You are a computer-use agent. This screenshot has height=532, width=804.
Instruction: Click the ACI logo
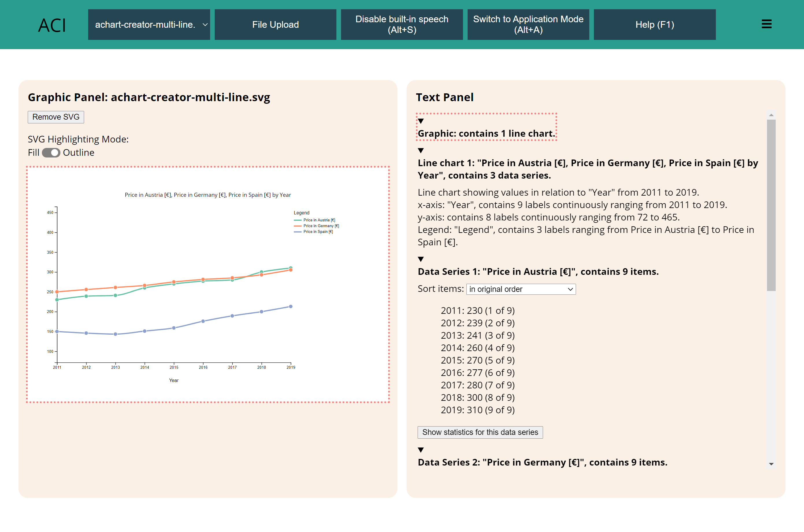click(52, 25)
